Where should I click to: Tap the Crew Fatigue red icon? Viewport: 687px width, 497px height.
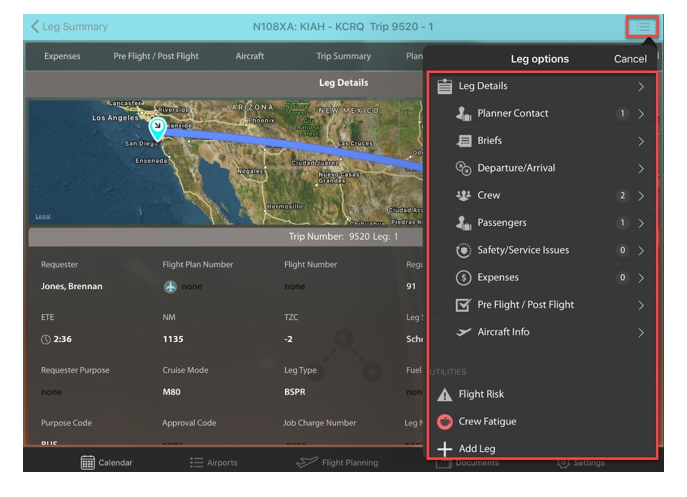pos(445,422)
